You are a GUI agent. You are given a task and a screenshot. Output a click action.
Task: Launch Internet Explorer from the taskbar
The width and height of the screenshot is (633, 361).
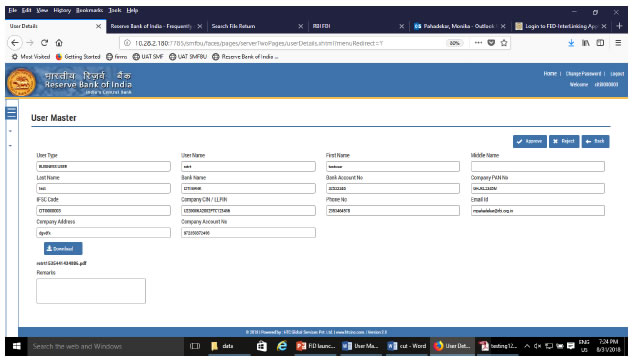point(282,346)
